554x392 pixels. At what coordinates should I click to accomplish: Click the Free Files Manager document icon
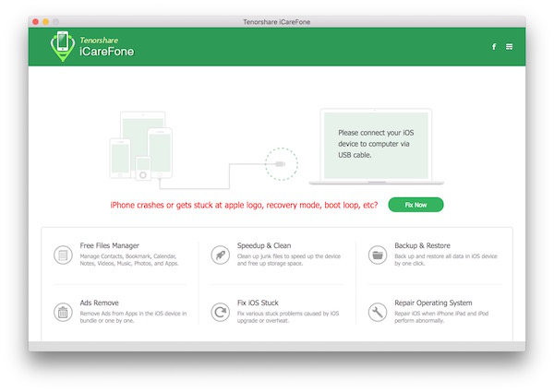[63, 255]
